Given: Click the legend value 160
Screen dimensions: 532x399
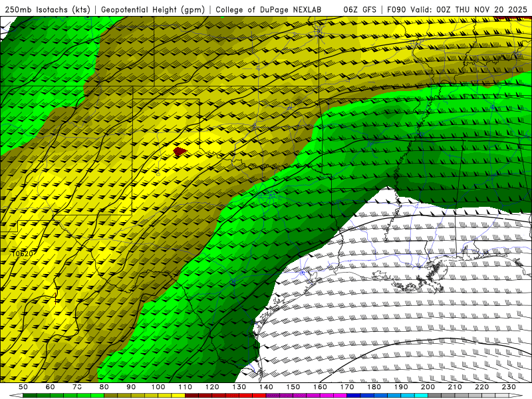Looking at the screenshot, I should pyautogui.click(x=320, y=387).
